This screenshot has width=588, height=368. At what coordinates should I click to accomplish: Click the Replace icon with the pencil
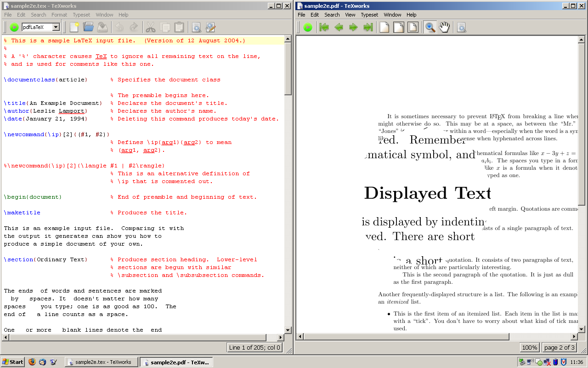tap(210, 27)
